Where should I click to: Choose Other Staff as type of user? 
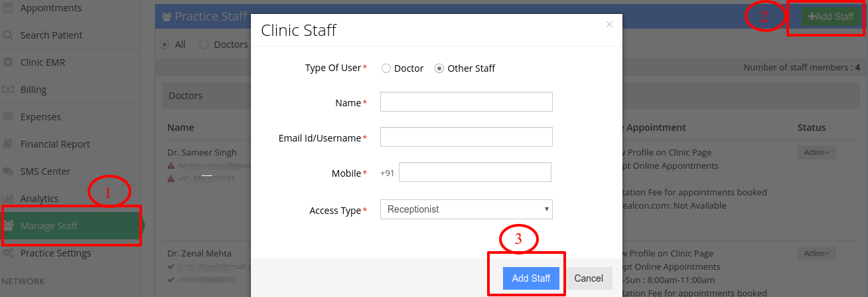439,68
